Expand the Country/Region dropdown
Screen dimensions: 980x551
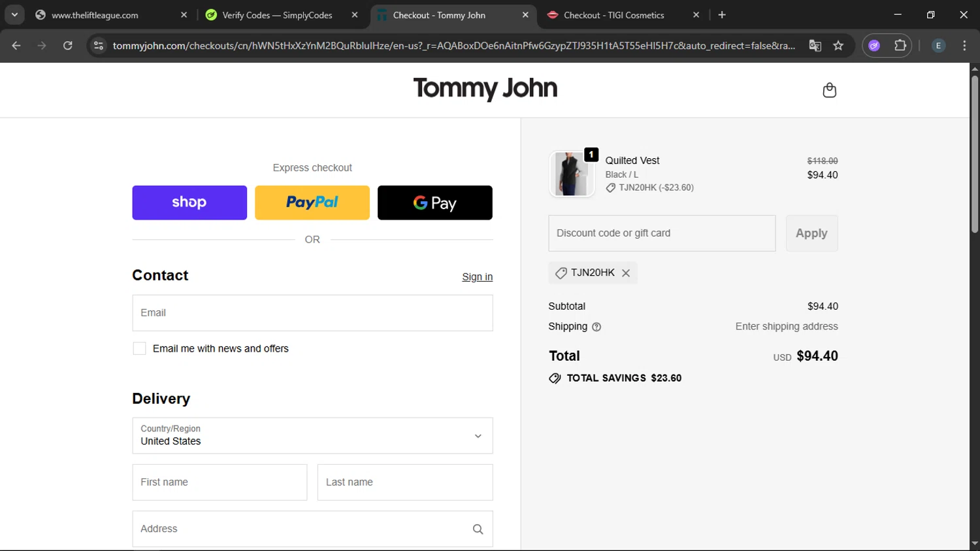[x=312, y=436]
